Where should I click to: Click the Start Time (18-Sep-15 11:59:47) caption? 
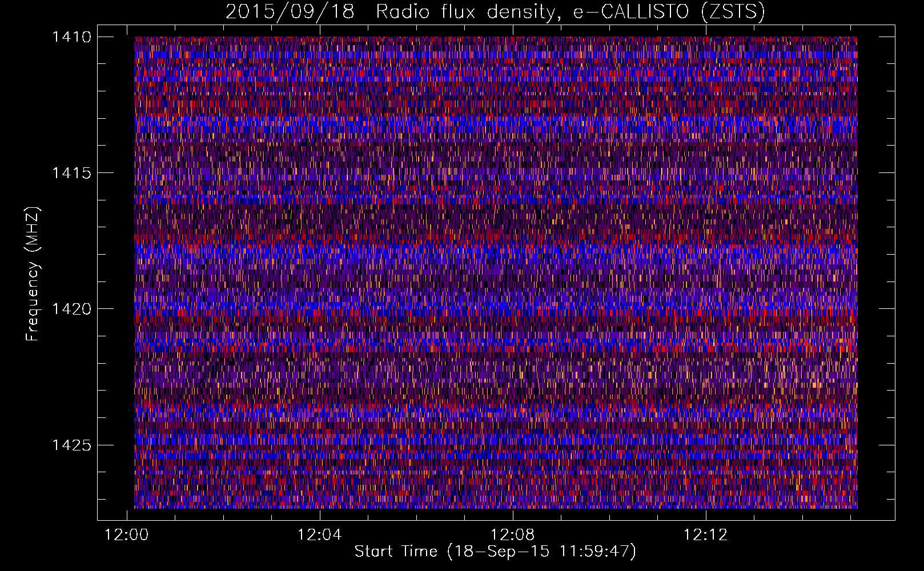495,552
